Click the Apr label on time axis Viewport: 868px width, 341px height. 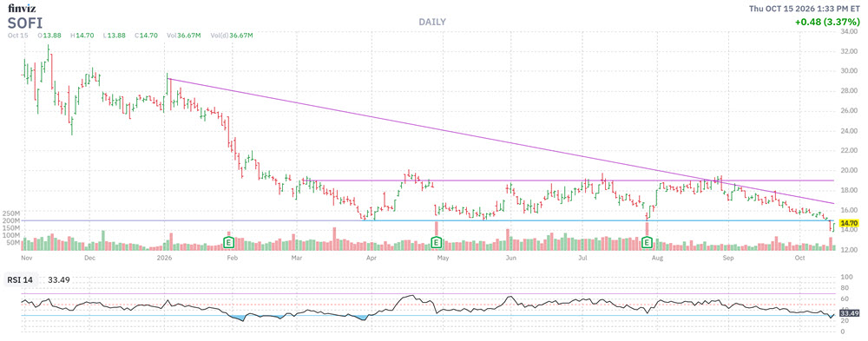[372, 258]
